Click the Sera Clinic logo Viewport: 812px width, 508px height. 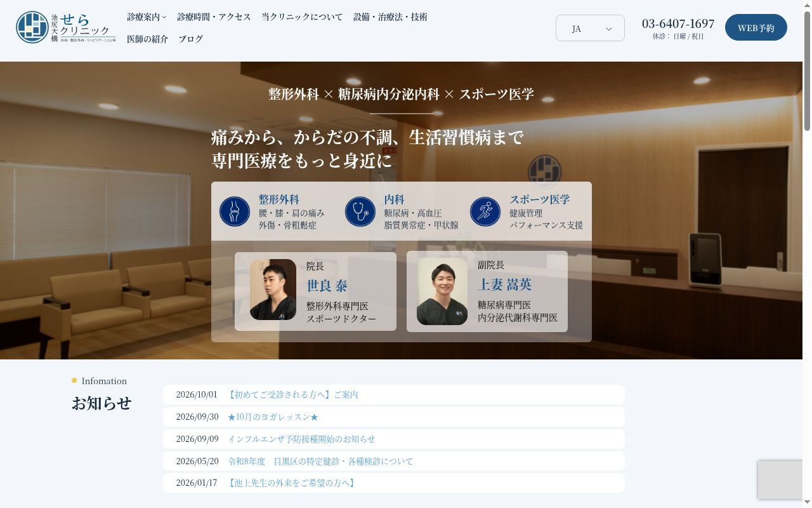coord(66,27)
